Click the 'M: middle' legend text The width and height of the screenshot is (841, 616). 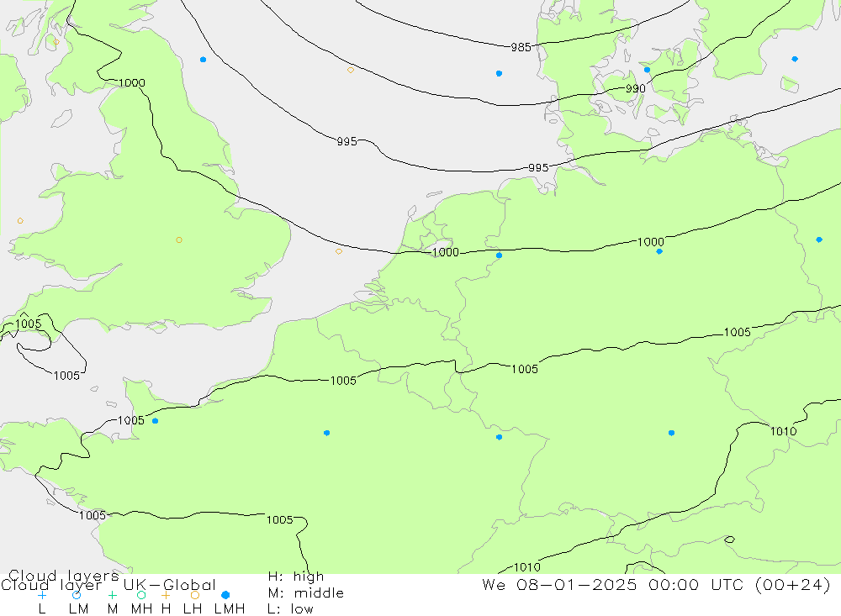pos(306,593)
